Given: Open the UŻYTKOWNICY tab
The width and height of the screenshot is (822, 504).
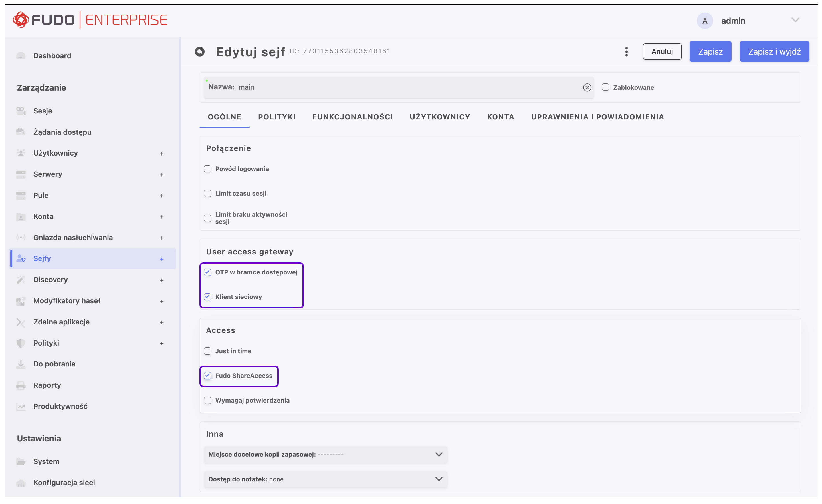Looking at the screenshot, I should click(x=440, y=117).
